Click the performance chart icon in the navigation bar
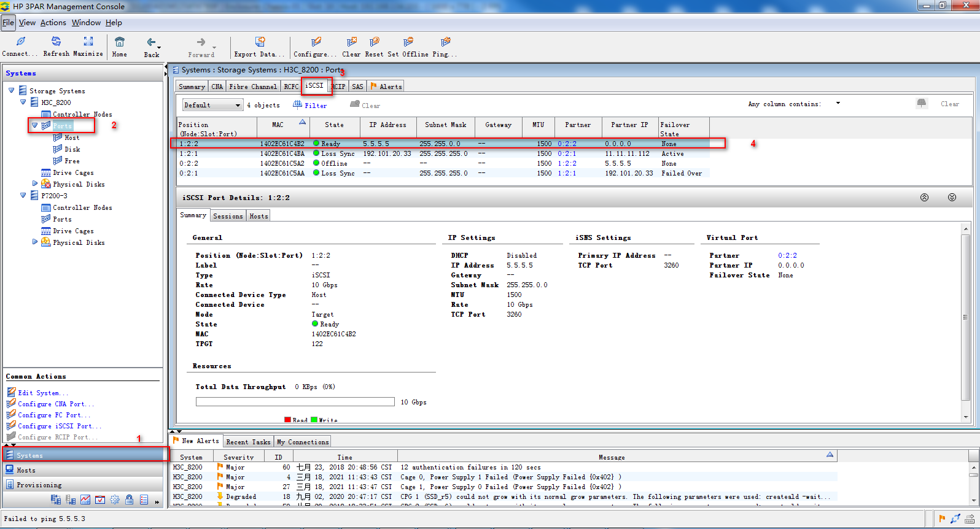 [x=85, y=500]
